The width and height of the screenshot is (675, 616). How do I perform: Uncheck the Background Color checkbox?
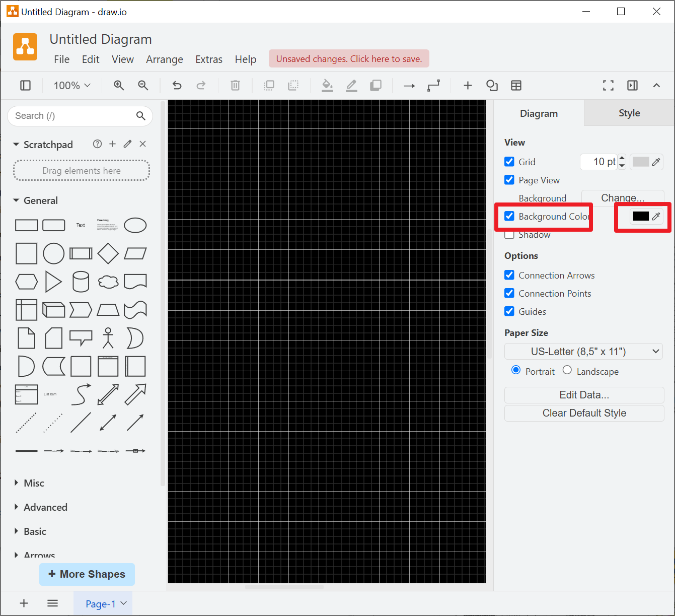tap(509, 216)
